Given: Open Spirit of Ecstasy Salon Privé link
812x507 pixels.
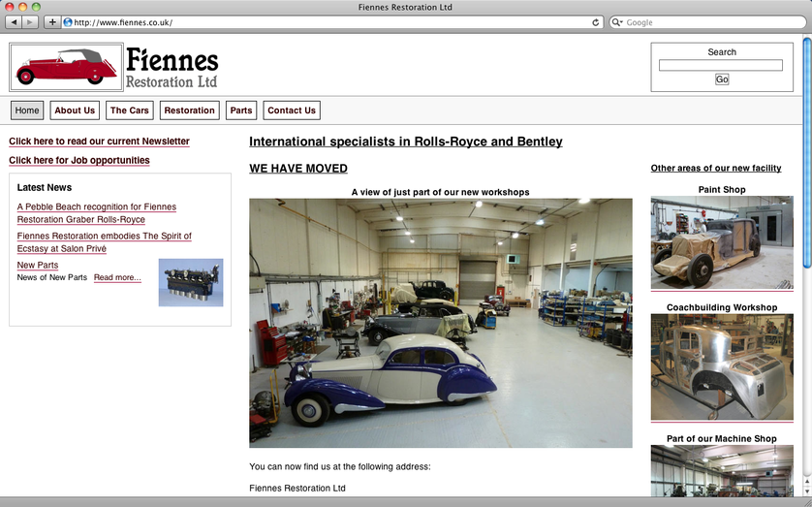Looking at the screenshot, I should [x=104, y=241].
